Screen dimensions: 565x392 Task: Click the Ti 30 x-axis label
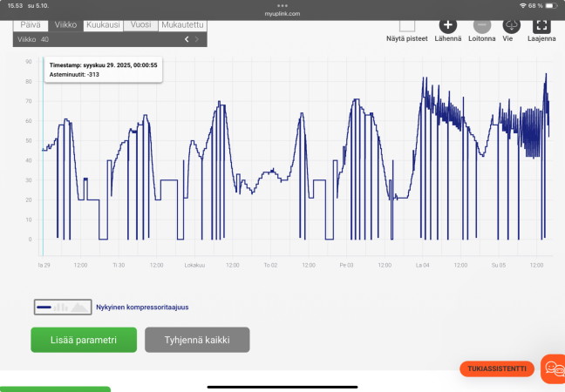[x=119, y=266]
